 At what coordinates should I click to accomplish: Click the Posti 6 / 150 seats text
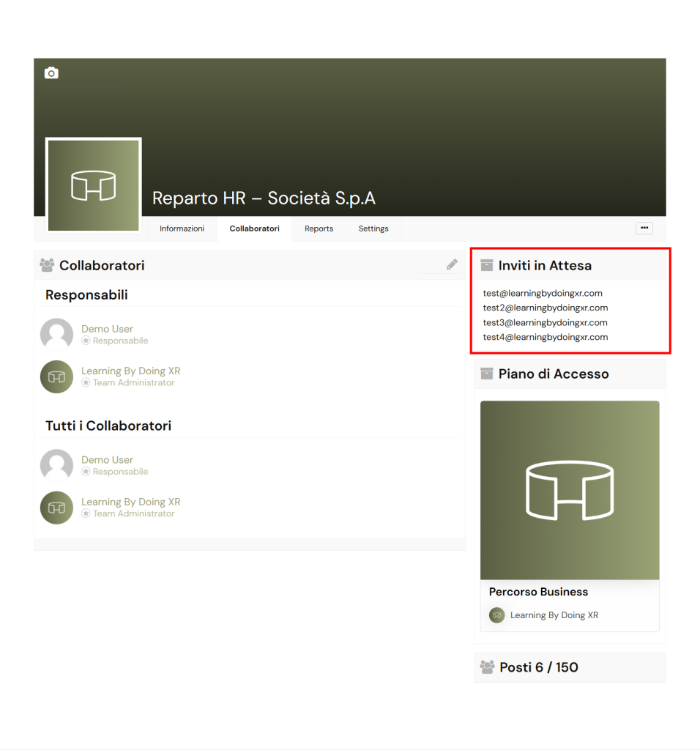(539, 667)
